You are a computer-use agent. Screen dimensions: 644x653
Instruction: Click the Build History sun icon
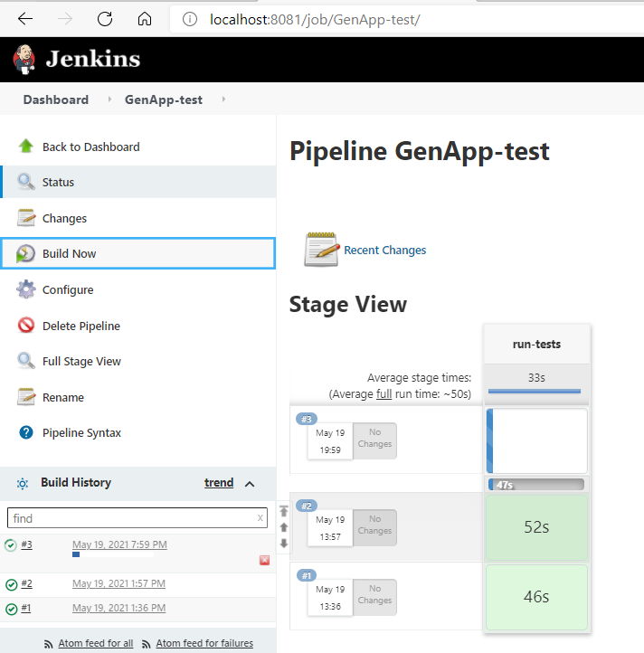click(23, 484)
